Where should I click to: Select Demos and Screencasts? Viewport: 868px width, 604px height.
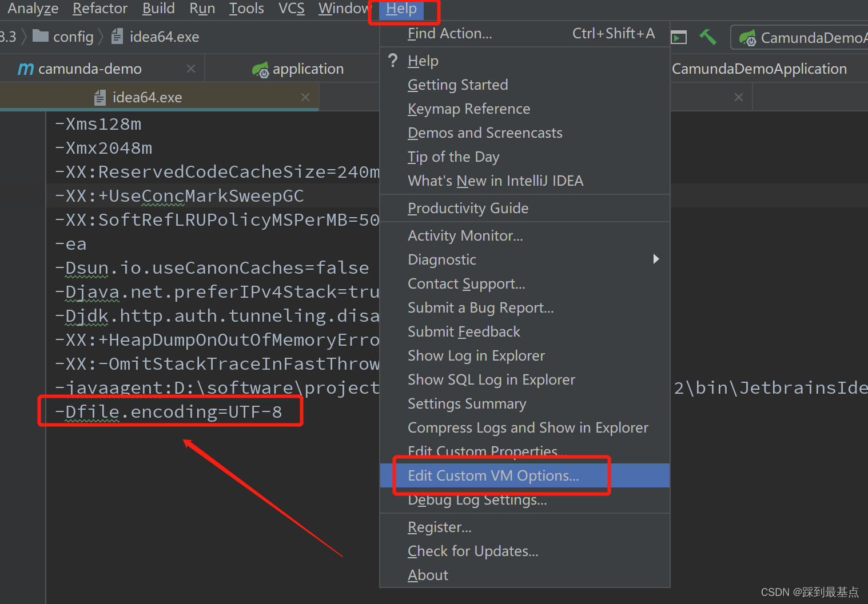click(x=525, y=133)
